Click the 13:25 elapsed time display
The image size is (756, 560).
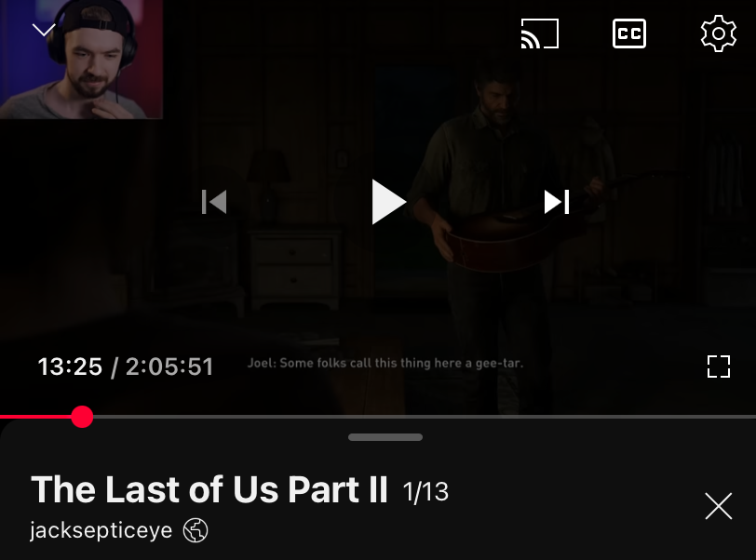coord(70,367)
